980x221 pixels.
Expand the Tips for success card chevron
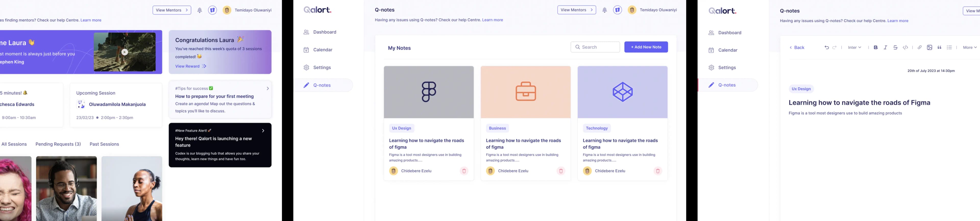(x=268, y=89)
